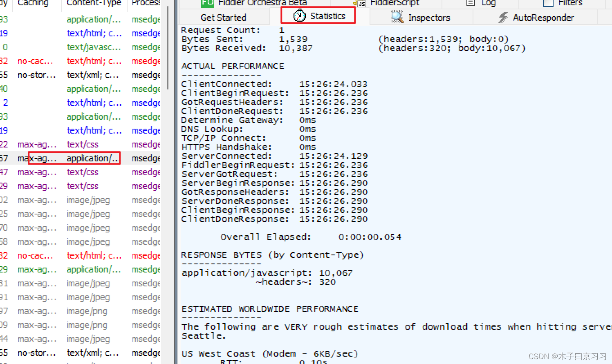Select the image/jpeg session ending 02
Screen dimensions: 612x364
pos(81,200)
